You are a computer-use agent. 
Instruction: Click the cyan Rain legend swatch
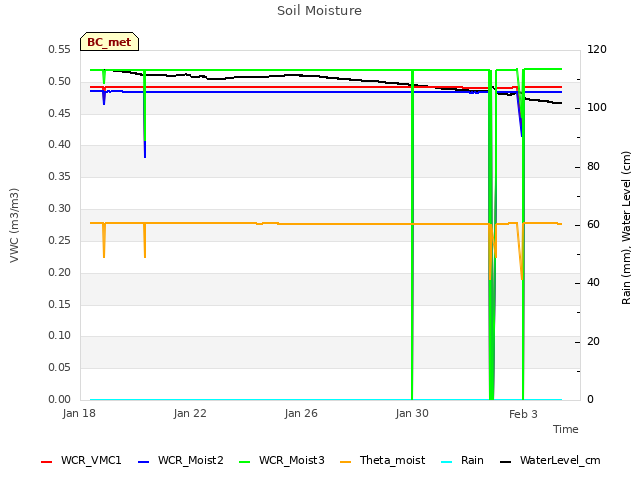tap(447, 462)
